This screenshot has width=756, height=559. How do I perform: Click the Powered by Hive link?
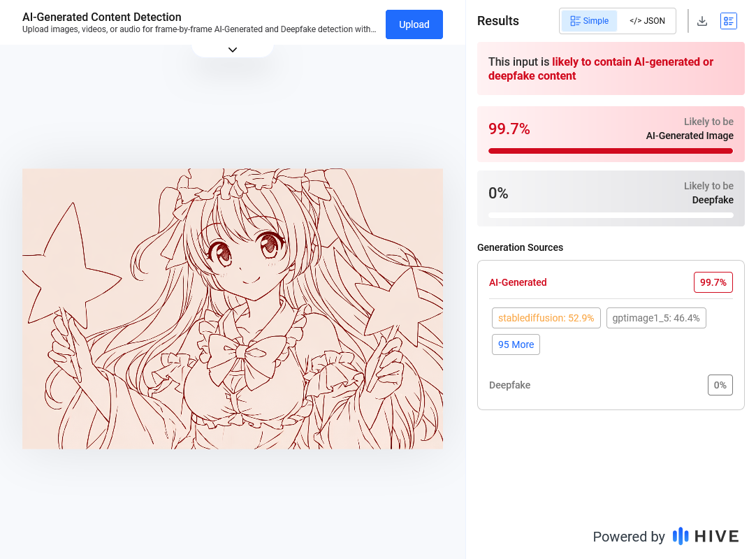(665, 537)
